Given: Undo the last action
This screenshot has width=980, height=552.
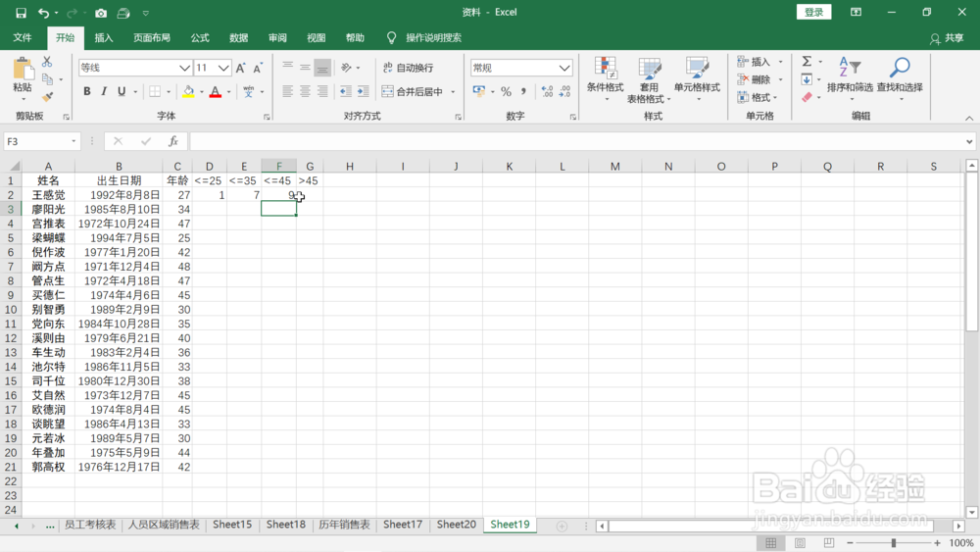Looking at the screenshot, I should pos(43,13).
